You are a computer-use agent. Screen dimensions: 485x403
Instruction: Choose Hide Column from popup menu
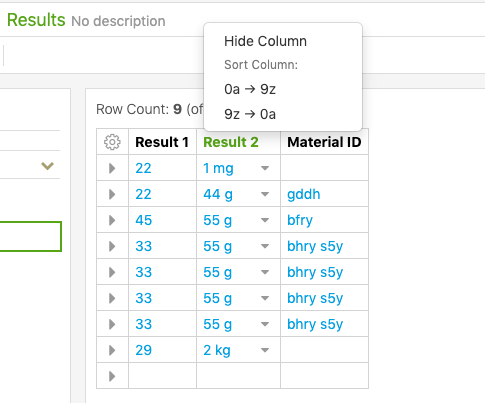[x=265, y=41]
